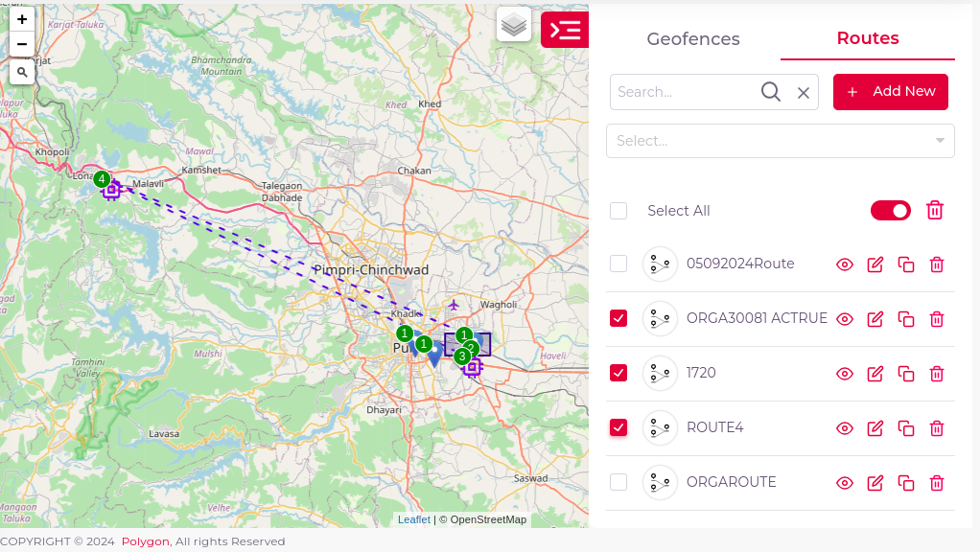
Task: Delete the ORGAROUTE route
Action: [x=936, y=483]
